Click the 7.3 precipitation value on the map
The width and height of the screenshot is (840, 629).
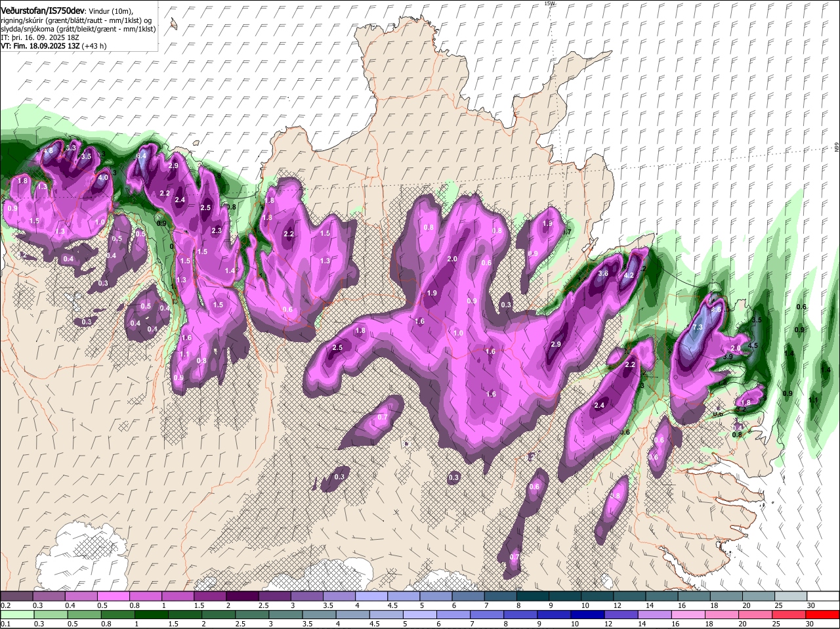(x=698, y=327)
